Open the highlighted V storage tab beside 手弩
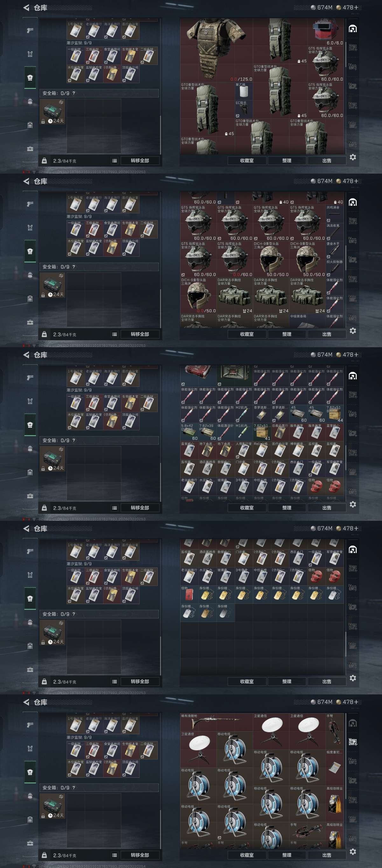This screenshot has height=868, width=382. coord(353,742)
